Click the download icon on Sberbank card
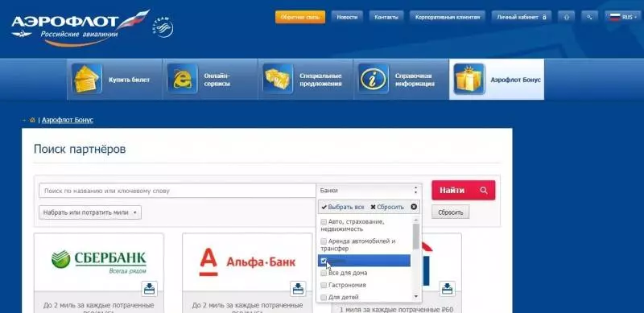Viewport: 644px width, 313px height. click(x=150, y=289)
